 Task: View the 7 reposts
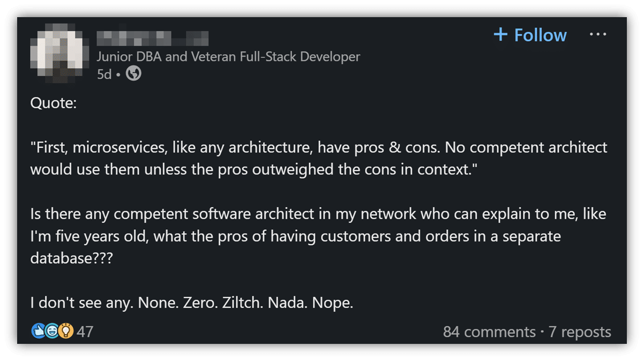click(x=579, y=332)
